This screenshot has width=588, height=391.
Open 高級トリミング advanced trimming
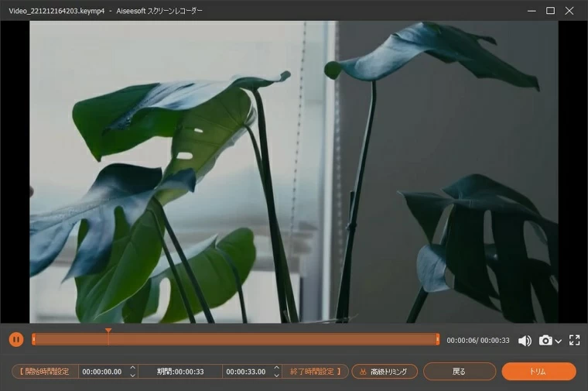pyautogui.click(x=385, y=372)
